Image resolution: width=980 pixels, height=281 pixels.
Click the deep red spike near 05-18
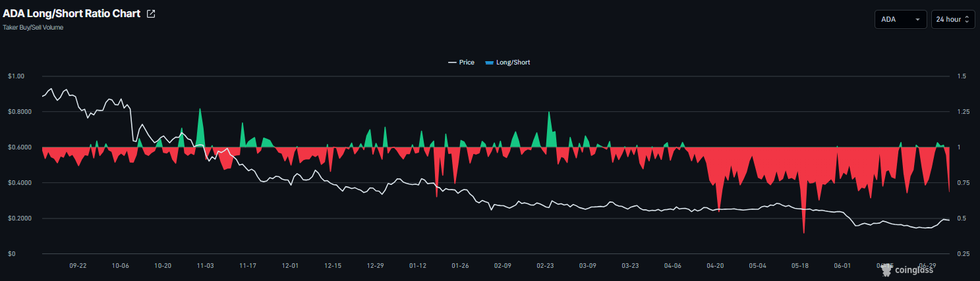(x=804, y=217)
